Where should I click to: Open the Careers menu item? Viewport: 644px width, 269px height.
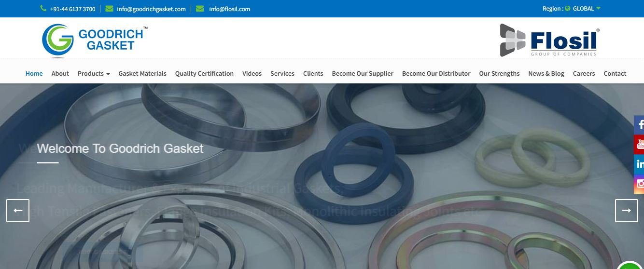click(x=584, y=73)
